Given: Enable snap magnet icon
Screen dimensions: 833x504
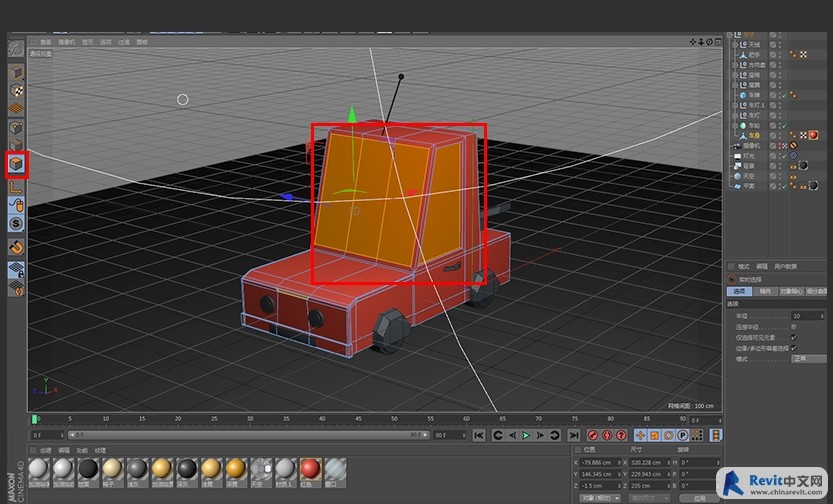Looking at the screenshot, I should click(x=16, y=247).
